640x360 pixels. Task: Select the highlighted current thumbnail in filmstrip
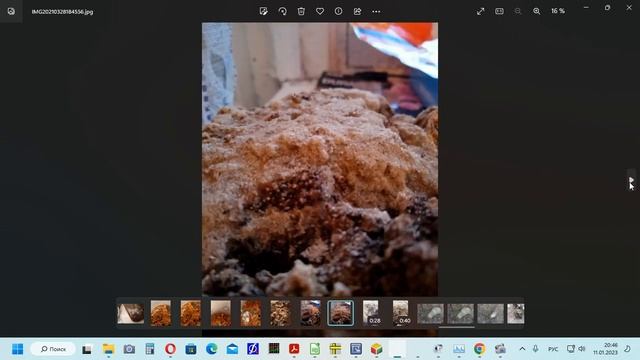tap(340, 313)
